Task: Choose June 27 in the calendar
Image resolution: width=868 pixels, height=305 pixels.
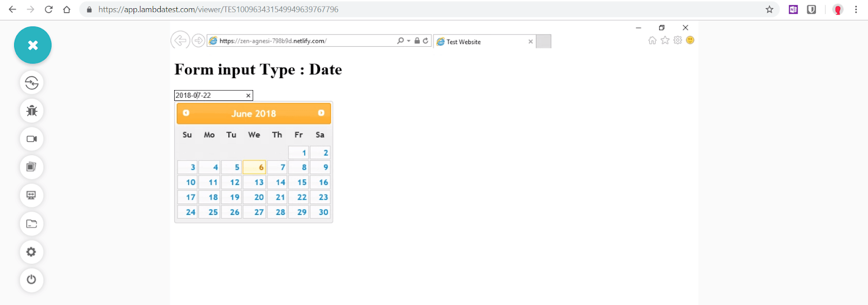Action: 254,212
